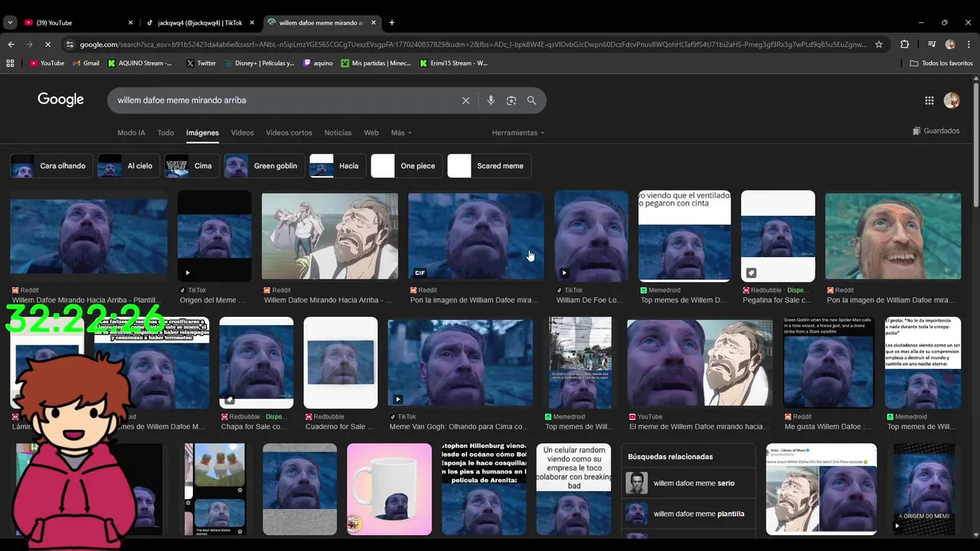The image size is (980, 551).
Task: Apply Al cielo filter chip
Action: coord(129,166)
